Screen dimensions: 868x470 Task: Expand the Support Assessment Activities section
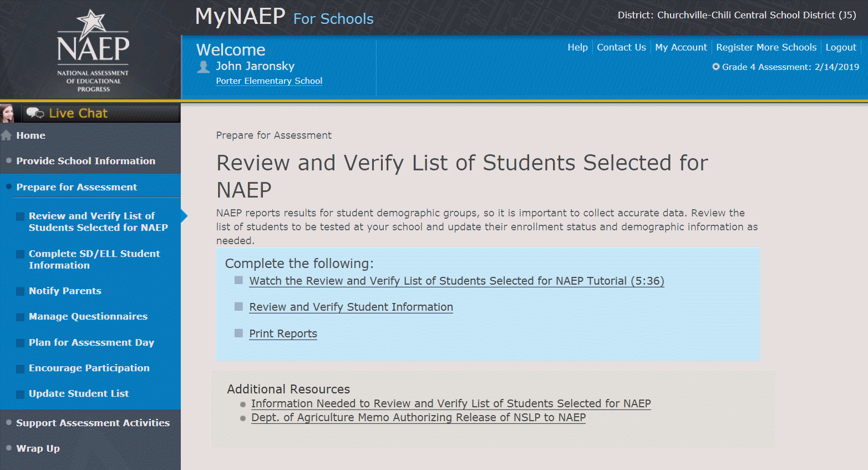(x=93, y=423)
